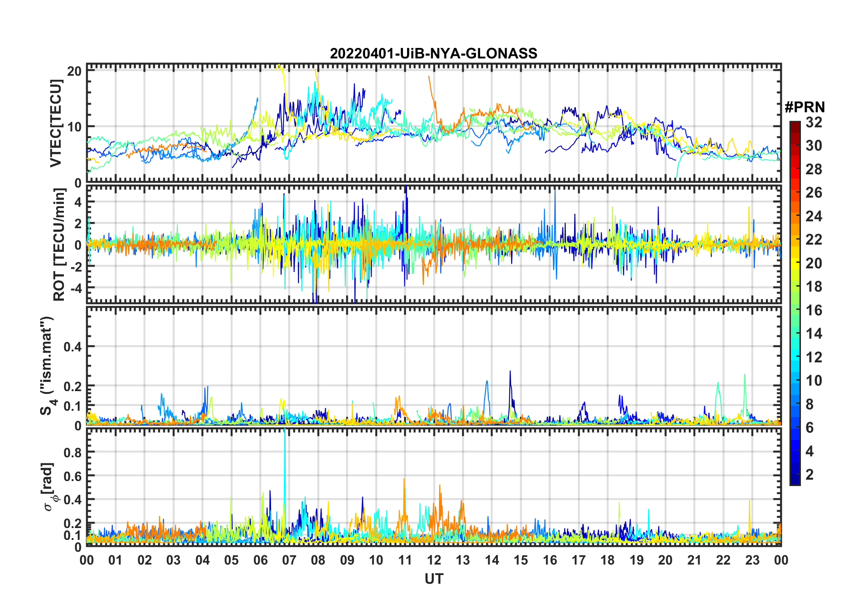This screenshot has width=868, height=607.
Task: Select the UT hour tick label 07
Action: 289,560
